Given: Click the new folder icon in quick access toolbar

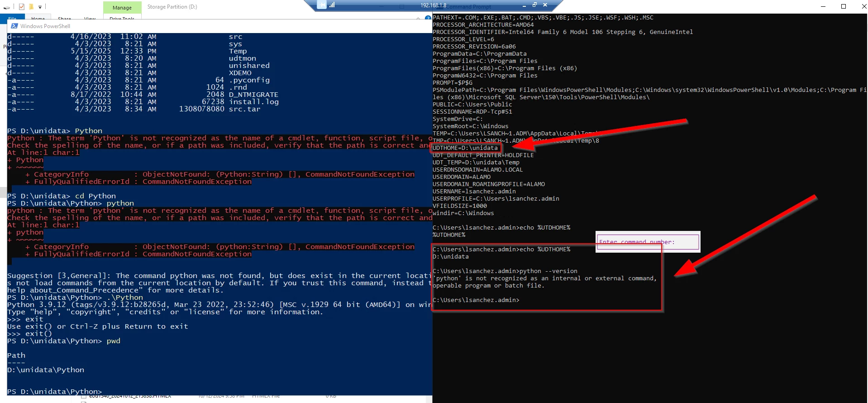Looking at the screenshot, I should [31, 6].
